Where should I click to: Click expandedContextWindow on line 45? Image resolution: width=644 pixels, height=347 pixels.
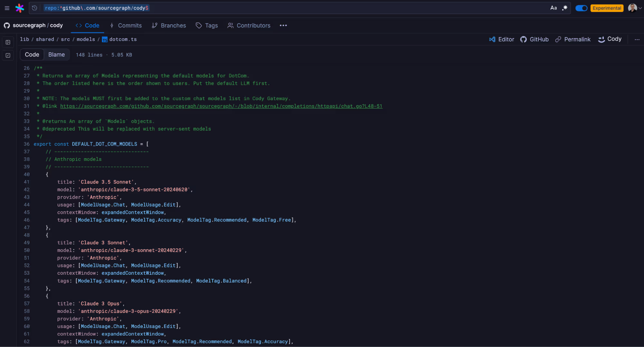(133, 213)
